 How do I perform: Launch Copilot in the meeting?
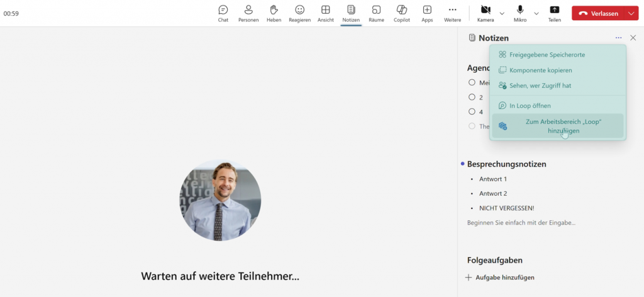[x=402, y=14]
